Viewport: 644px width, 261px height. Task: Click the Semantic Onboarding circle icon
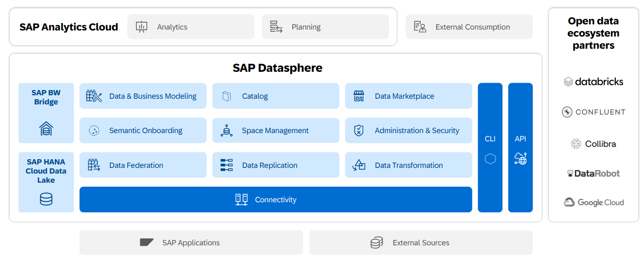(x=94, y=130)
